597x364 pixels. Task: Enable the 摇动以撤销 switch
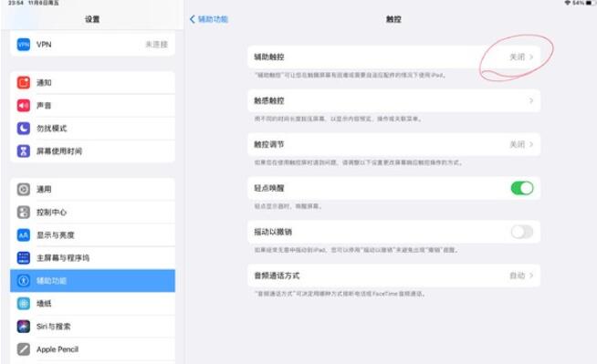522,232
